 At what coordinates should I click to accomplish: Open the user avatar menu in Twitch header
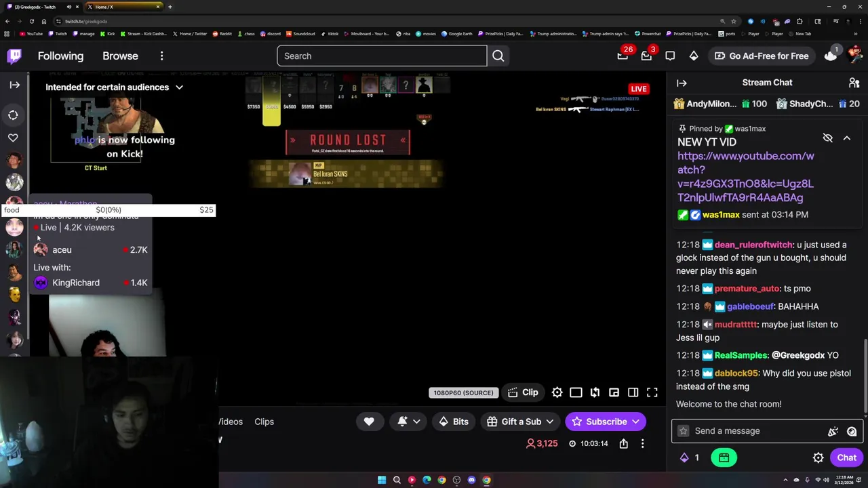tap(854, 56)
